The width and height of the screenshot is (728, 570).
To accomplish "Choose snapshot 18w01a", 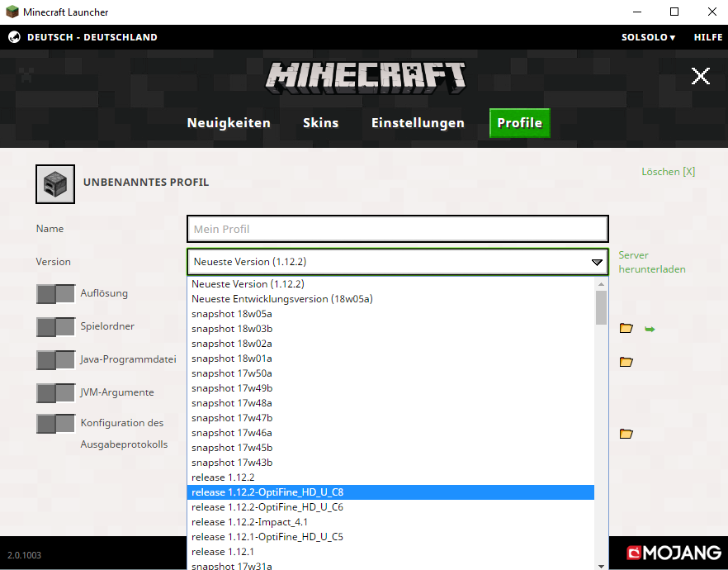I will 390,359.
